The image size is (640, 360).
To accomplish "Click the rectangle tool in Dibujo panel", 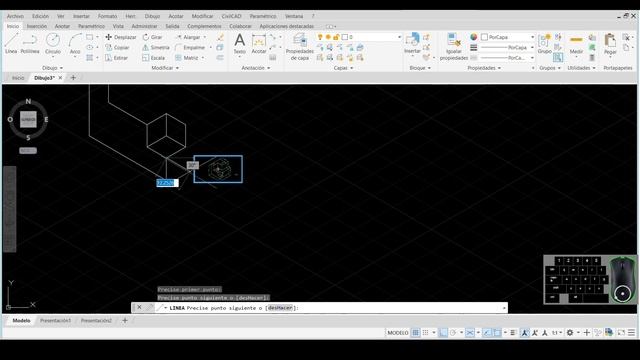I will (x=89, y=37).
